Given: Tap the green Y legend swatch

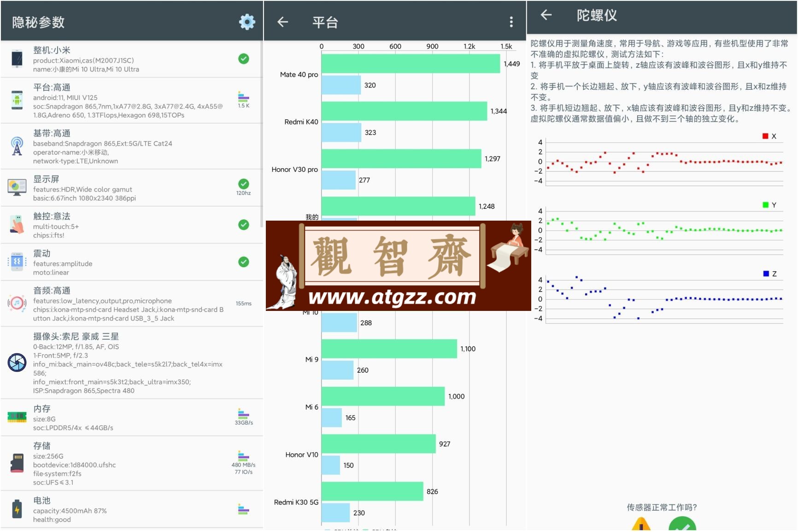Looking at the screenshot, I should (x=765, y=205).
